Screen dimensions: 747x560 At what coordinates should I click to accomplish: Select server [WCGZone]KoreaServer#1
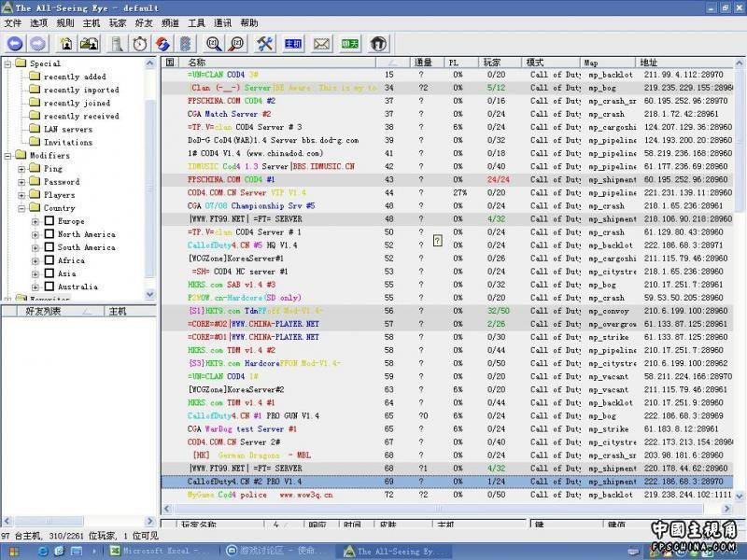pyautogui.click(x=447, y=259)
